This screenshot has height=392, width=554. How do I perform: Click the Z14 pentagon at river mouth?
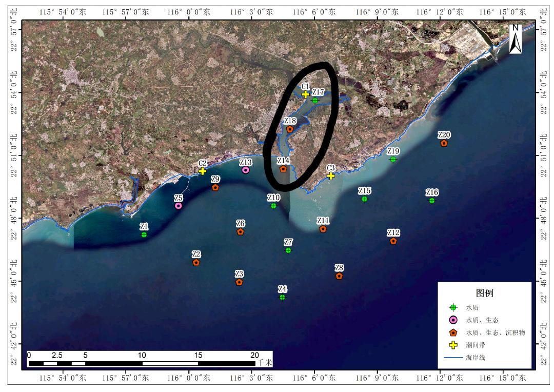283,169
